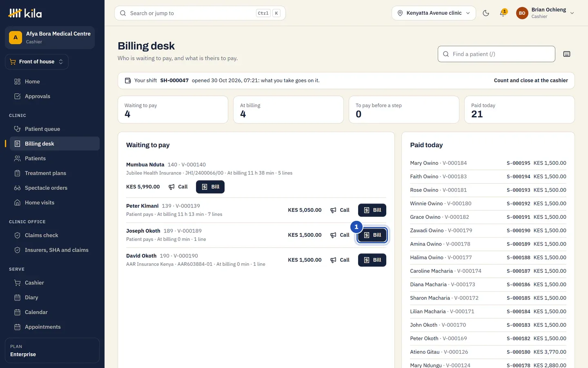Viewport: 588px width, 368px height.
Task: Click the Search or jump to field
Action: (200, 13)
